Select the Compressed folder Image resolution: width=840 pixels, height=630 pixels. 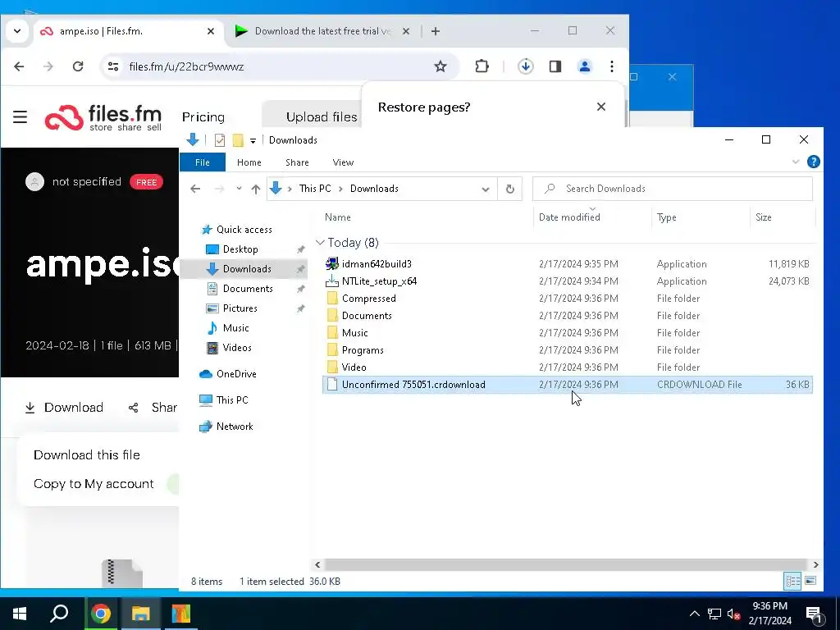(568, 299)
